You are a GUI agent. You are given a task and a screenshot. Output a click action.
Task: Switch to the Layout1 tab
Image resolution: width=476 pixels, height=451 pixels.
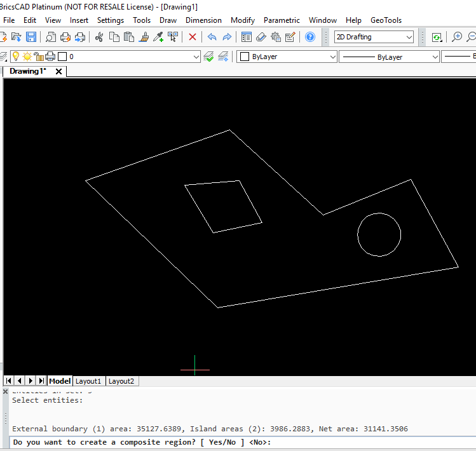88,381
